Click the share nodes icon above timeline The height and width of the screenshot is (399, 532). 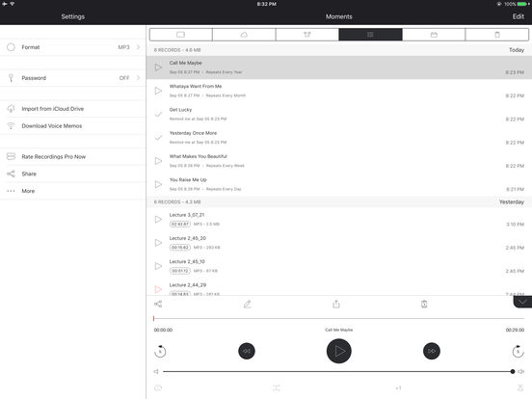click(x=158, y=304)
